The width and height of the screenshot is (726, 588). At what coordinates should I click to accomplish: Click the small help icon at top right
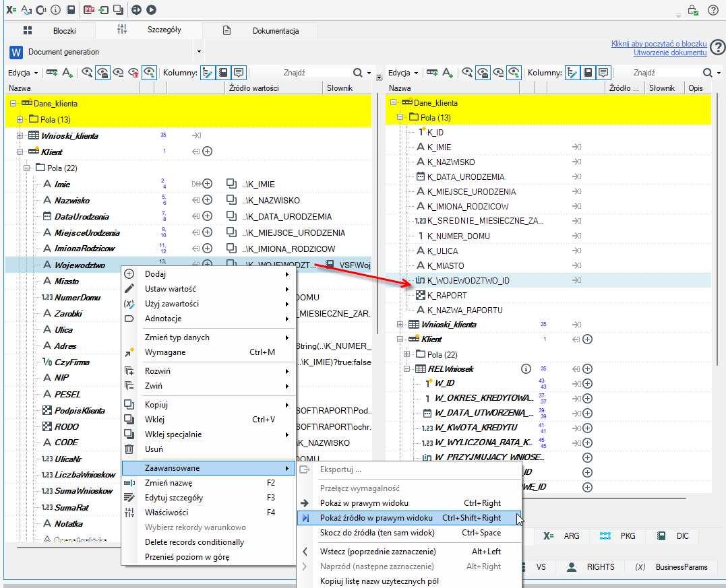(713, 9)
